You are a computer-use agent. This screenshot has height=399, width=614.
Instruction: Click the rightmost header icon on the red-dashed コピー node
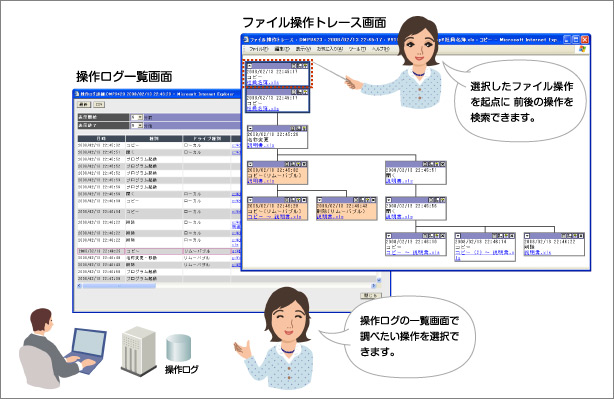(305, 66)
